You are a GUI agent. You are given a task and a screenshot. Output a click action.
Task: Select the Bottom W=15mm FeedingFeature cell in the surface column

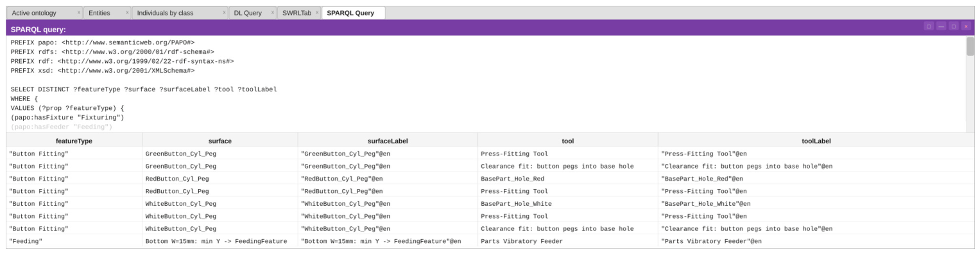[x=220, y=241]
